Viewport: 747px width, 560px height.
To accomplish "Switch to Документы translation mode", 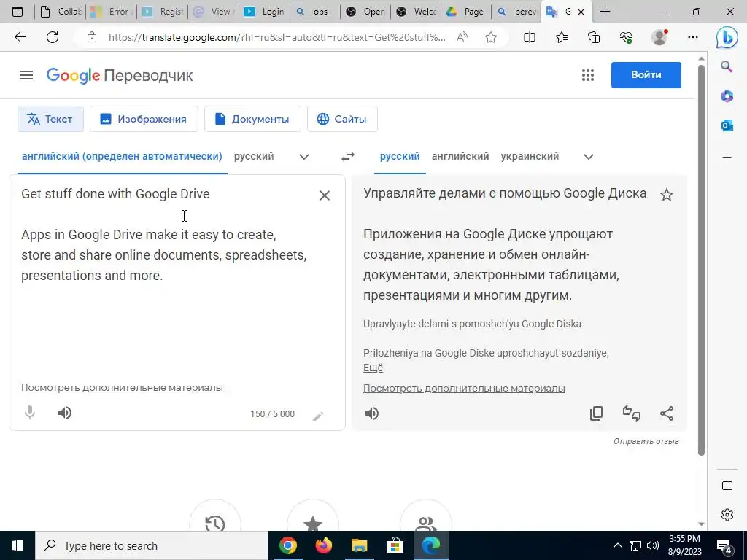I will tap(252, 119).
